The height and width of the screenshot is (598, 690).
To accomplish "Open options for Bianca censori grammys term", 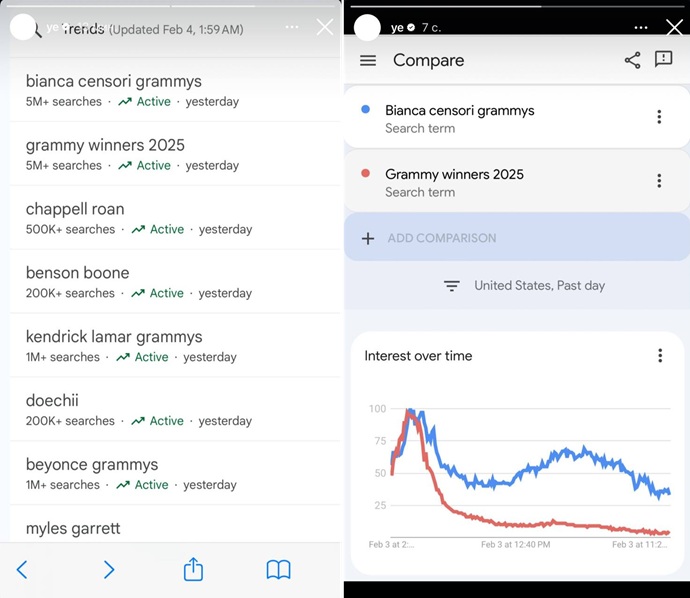I will coord(659,117).
